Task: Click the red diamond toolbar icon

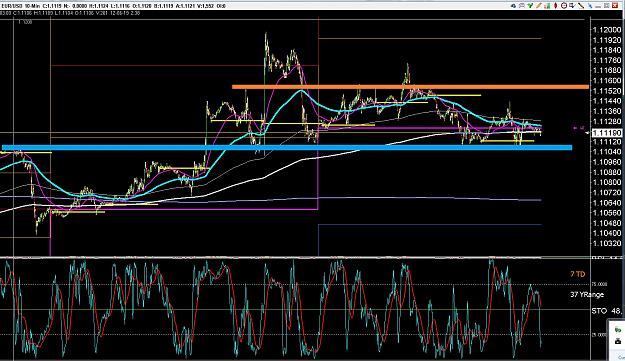Action: point(556,6)
